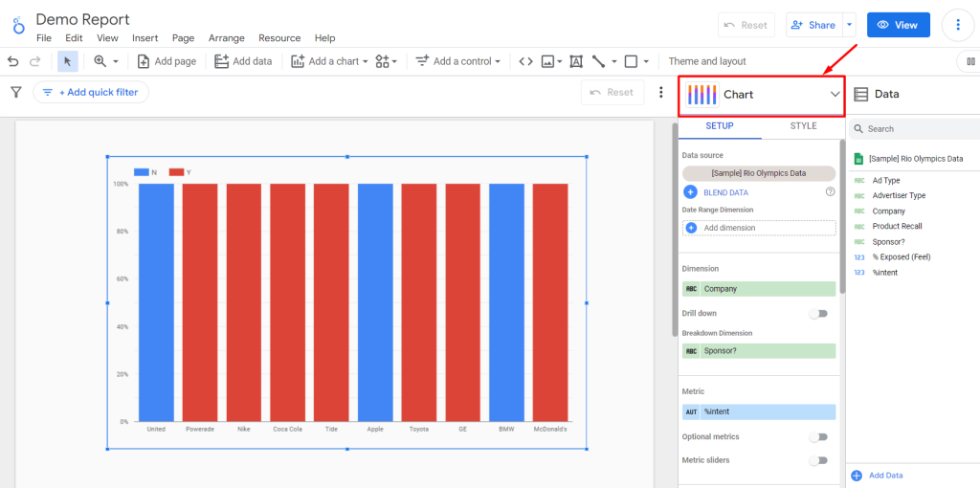Select Ad Type field in Data panel
Screen dimensions: 980x488
pyautogui.click(x=885, y=180)
